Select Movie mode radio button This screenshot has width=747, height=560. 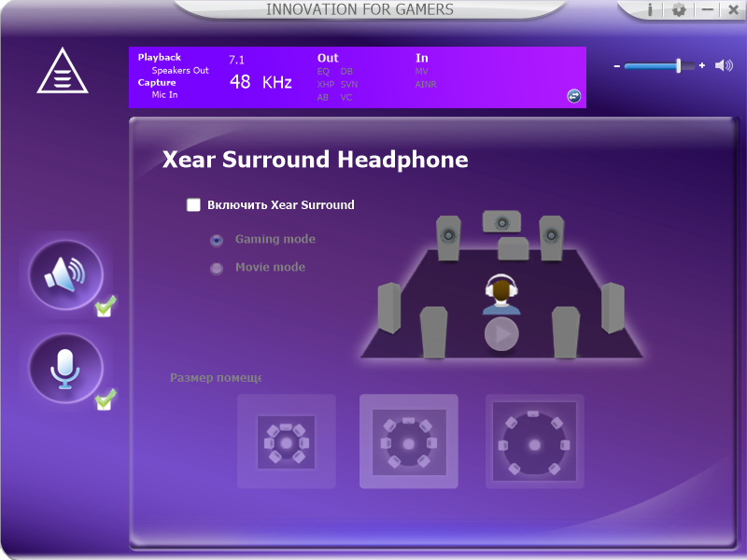point(217,269)
